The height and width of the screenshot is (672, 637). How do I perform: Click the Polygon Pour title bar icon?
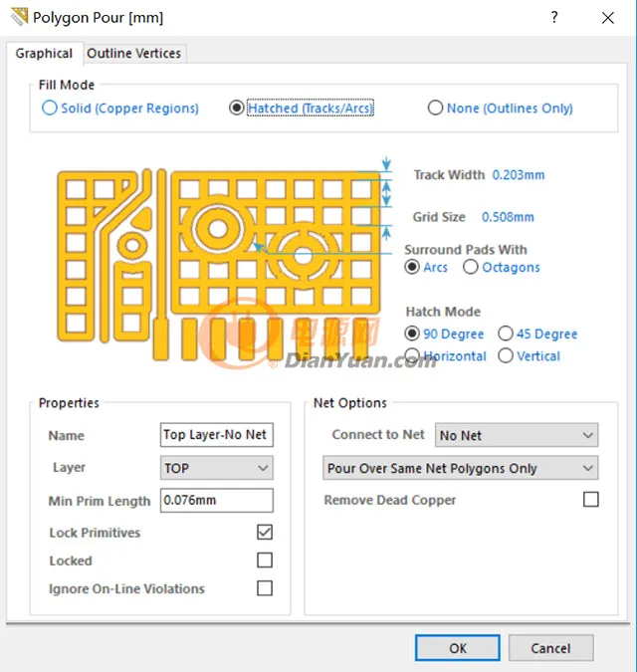tap(18, 17)
